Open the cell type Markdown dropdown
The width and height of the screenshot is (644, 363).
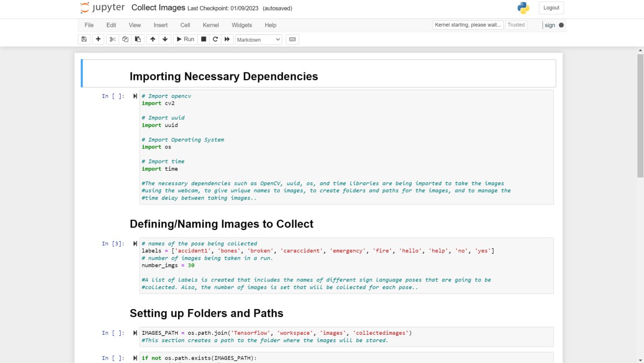[x=259, y=39]
